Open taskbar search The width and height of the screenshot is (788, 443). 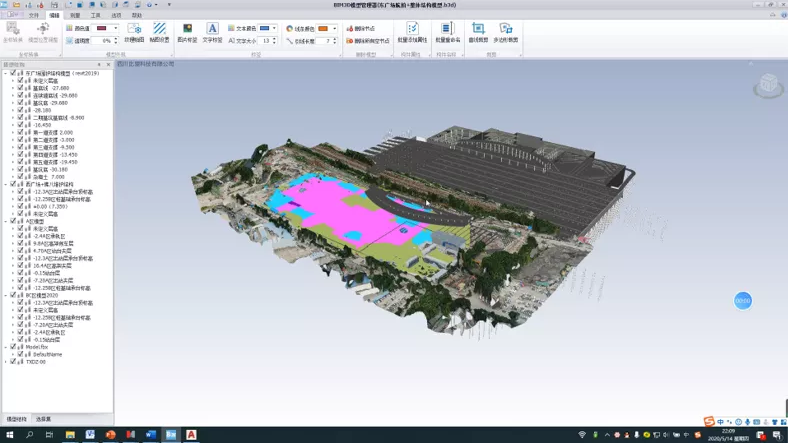pyautogui.click(x=29, y=434)
